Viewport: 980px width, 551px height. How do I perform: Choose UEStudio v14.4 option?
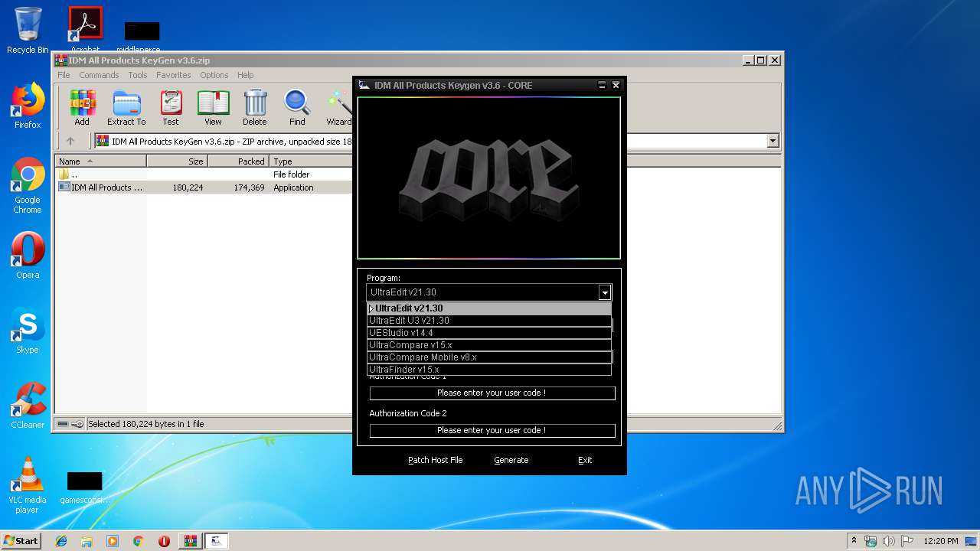(489, 333)
